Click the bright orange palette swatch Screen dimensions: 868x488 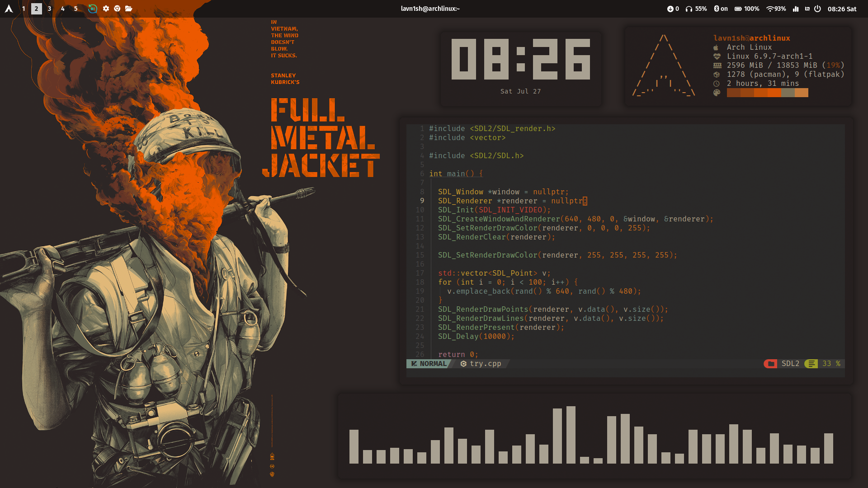[774, 93]
